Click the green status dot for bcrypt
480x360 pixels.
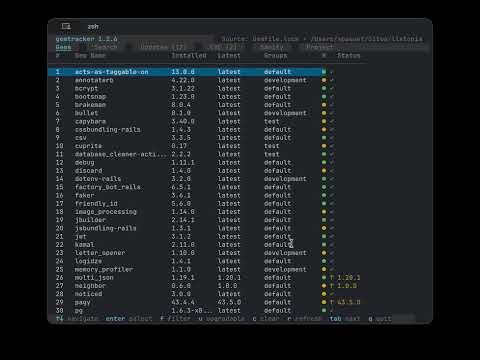324,88
